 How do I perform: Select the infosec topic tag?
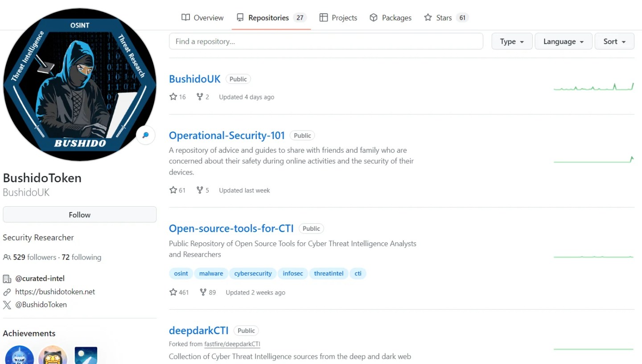pos(293,274)
